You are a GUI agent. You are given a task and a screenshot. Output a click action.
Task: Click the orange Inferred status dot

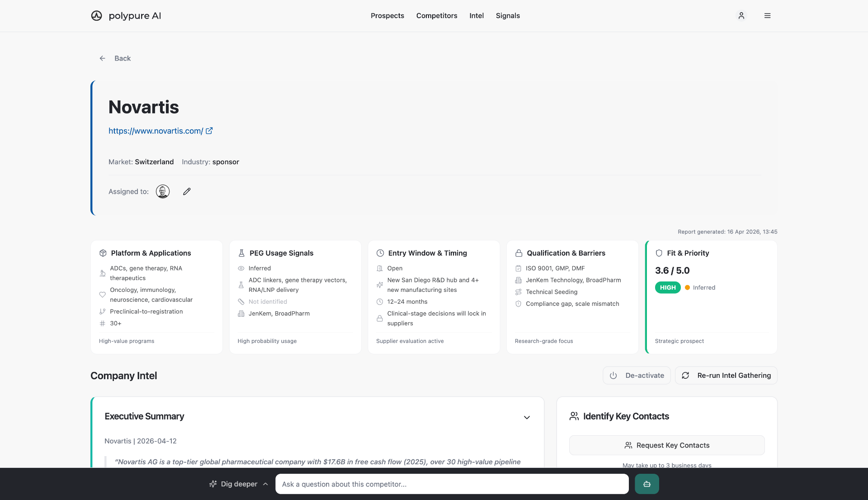coord(687,287)
